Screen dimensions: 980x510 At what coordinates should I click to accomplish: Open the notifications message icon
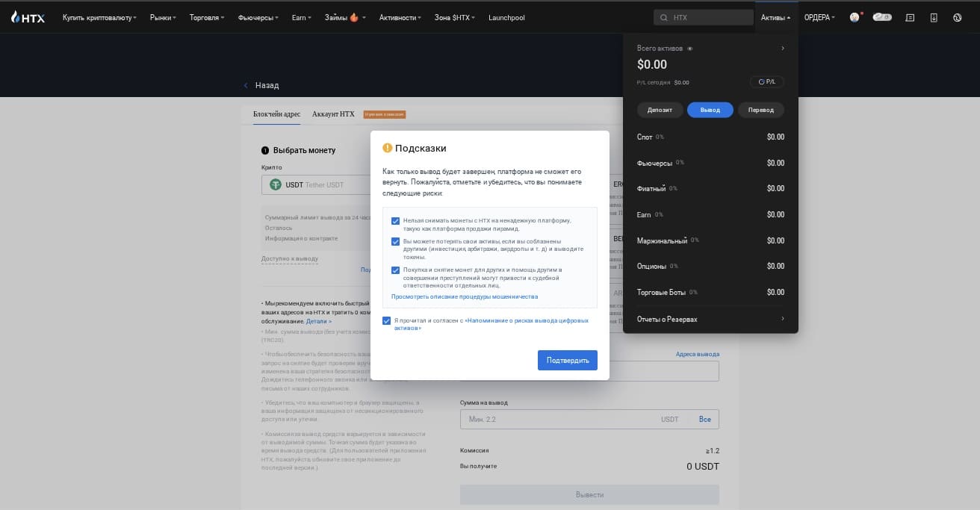(909, 17)
